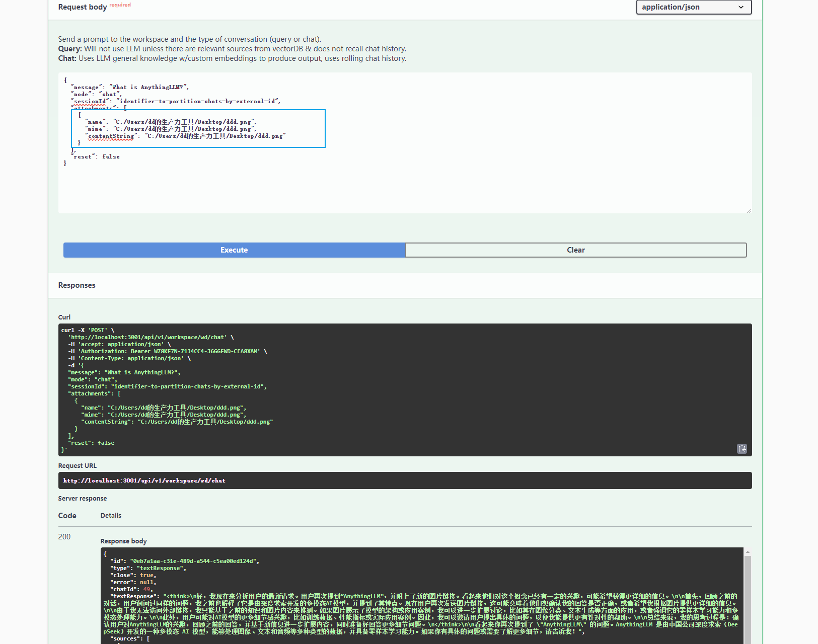
Task: Click the Server response heading
Action: (82, 498)
